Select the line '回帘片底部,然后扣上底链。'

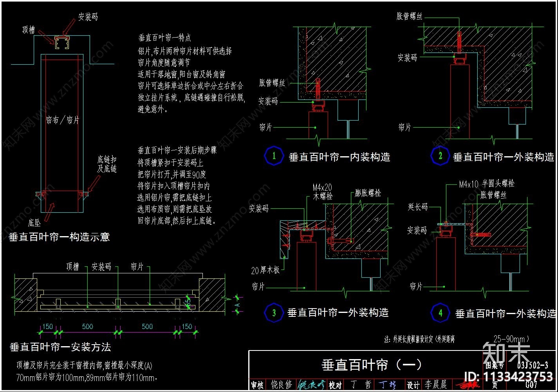[177, 221]
